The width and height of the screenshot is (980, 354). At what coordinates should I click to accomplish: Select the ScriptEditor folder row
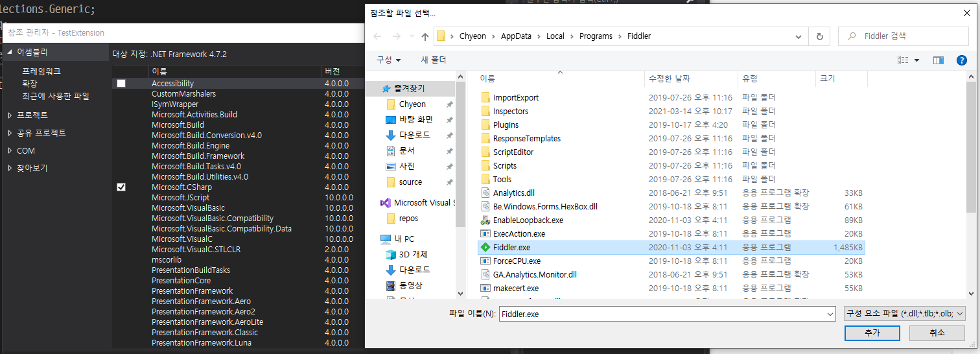671,152
